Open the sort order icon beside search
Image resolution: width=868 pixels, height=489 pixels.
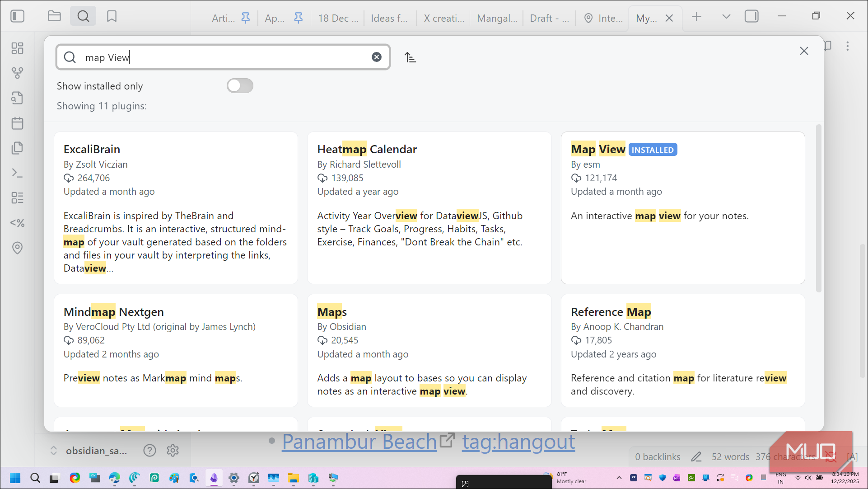click(410, 57)
